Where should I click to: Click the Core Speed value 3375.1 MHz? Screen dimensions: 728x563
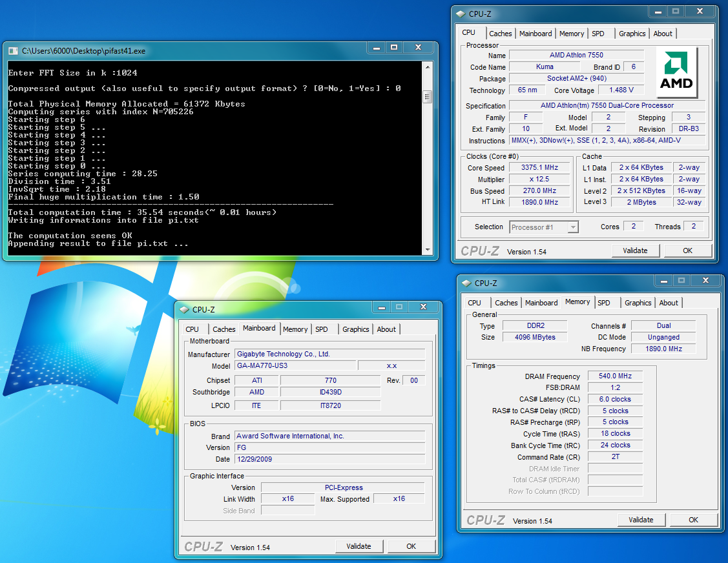pyautogui.click(x=539, y=168)
